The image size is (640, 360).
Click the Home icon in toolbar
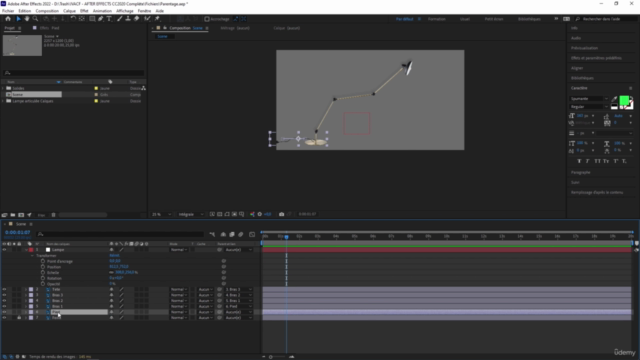point(8,19)
